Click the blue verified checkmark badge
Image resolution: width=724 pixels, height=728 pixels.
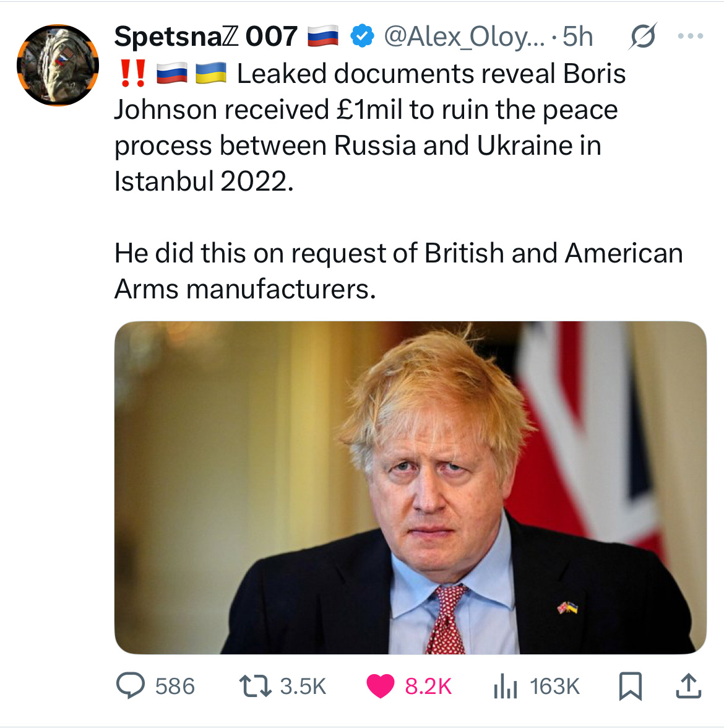[362, 37]
